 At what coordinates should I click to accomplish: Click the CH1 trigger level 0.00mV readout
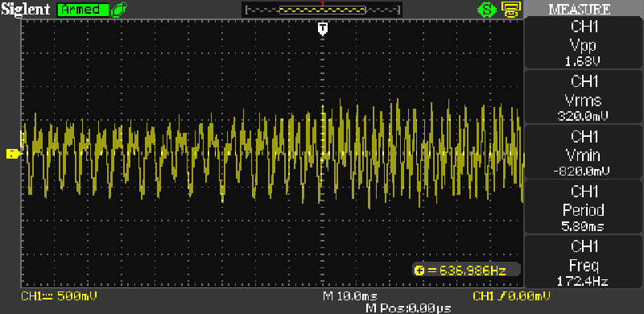512,296
